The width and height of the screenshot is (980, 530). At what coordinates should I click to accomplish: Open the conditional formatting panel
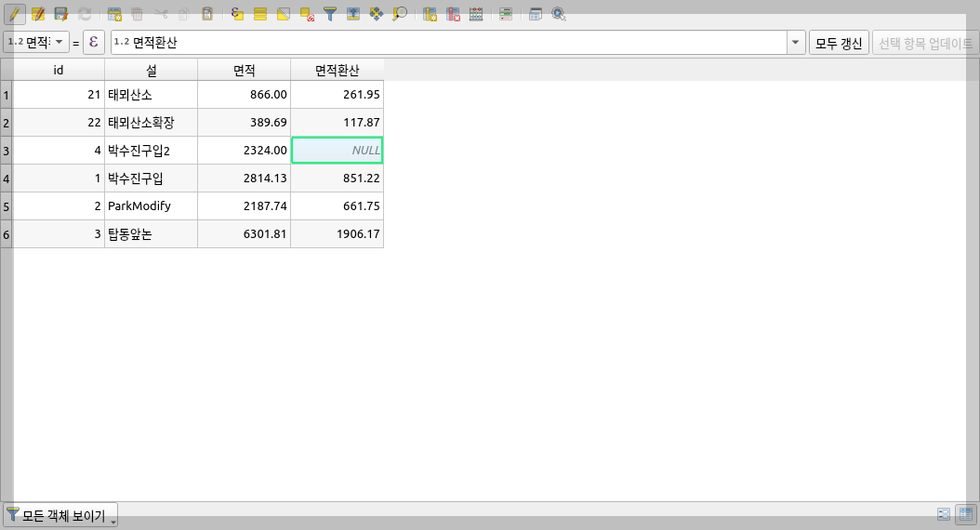tap(506, 14)
